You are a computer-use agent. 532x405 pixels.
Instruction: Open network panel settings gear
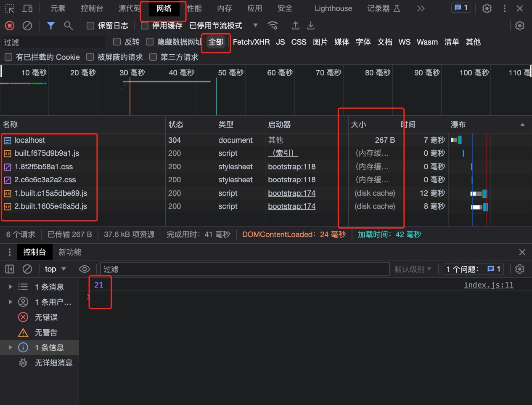(x=520, y=26)
